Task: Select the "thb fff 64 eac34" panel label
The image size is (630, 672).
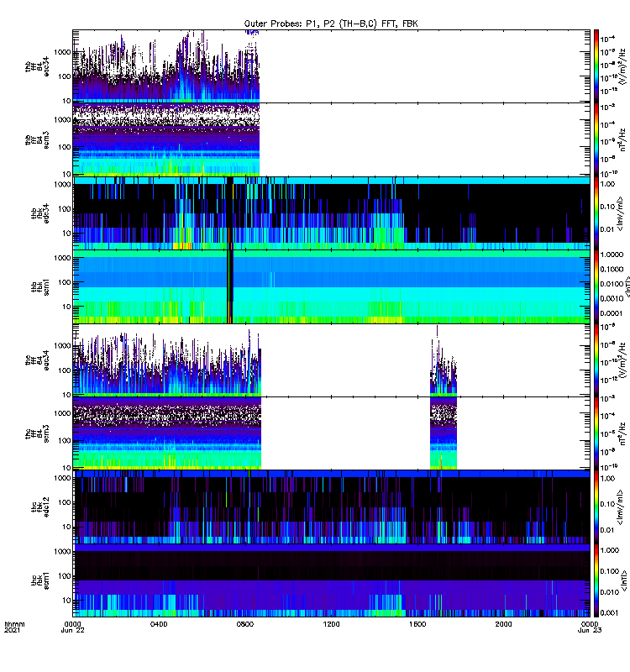Action: (37, 67)
